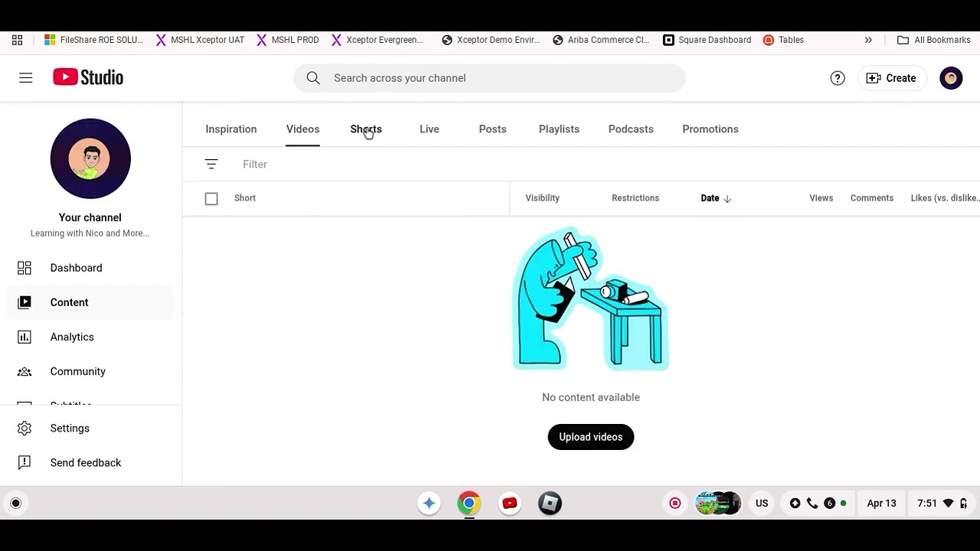This screenshot has height=551, width=980.
Task: Open the YouTube shelf app icon
Action: click(x=510, y=504)
